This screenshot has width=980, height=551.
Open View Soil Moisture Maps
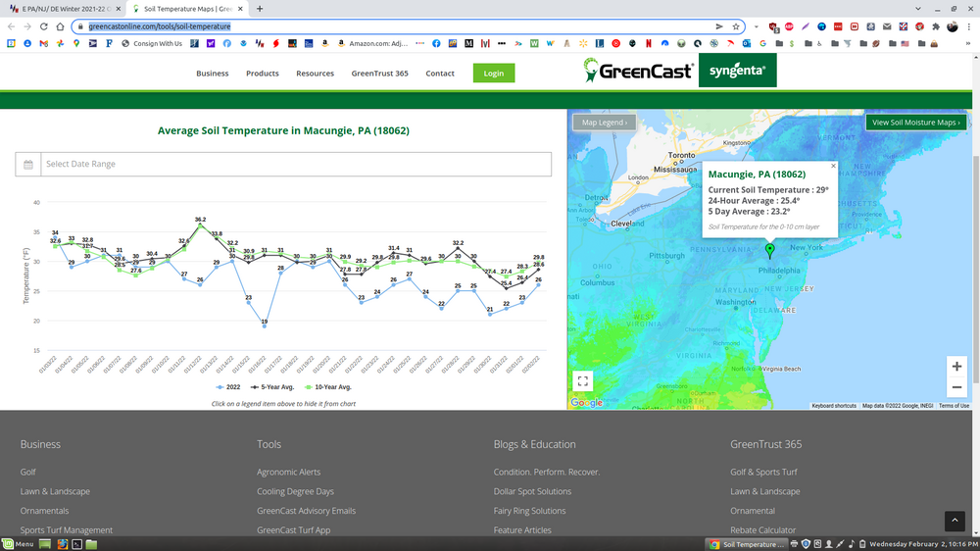point(915,123)
